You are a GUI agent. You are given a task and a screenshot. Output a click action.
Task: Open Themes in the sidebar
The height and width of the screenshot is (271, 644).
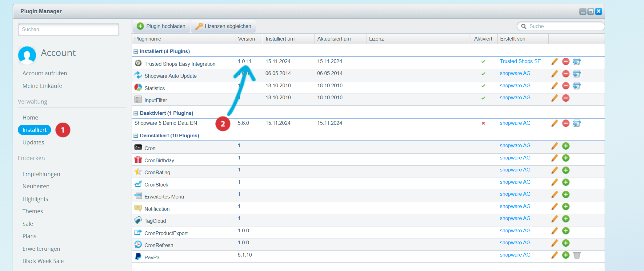pos(33,211)
